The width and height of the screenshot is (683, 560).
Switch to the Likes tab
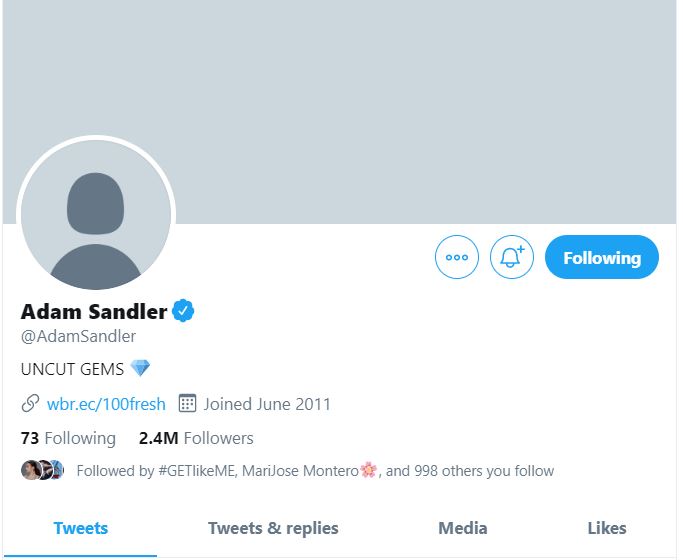[607, 528]
